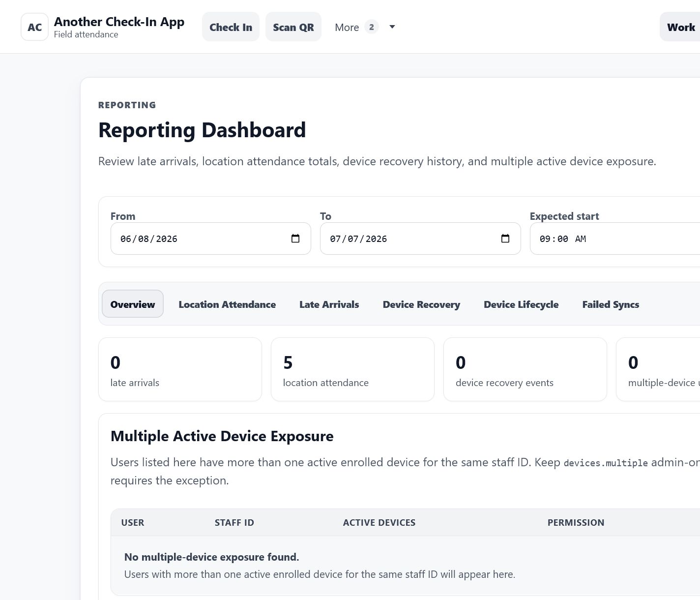This screenshot has width=700, height=600.
Task: Click the AC app logo badge
Action: [34, 27]
